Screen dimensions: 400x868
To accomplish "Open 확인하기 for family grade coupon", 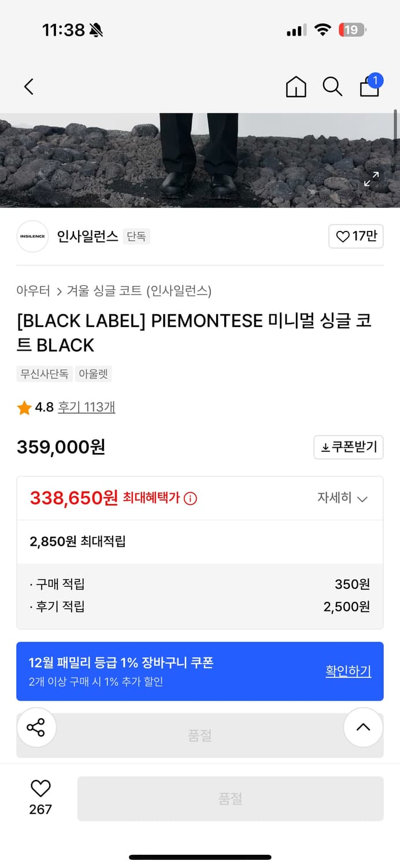I will 348,671.
